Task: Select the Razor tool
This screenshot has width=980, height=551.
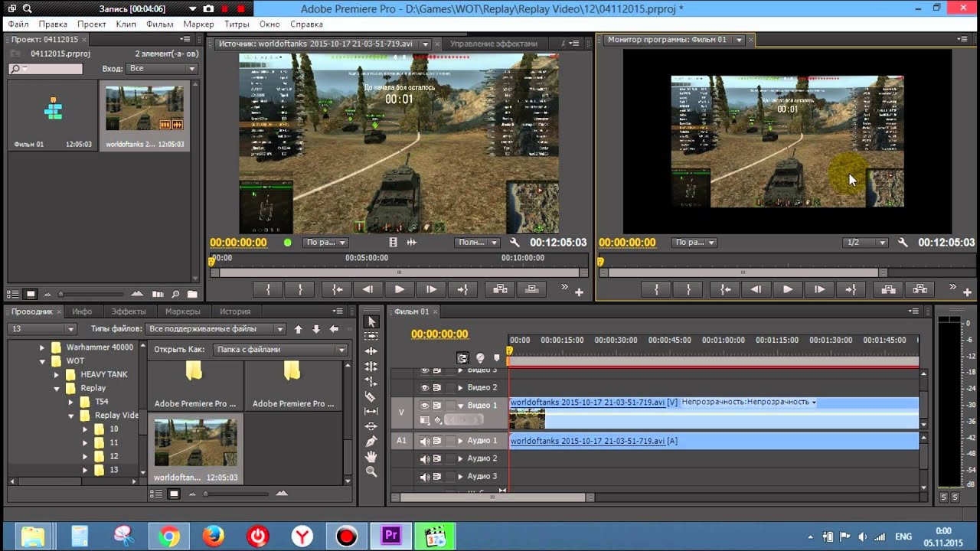Action: (x=371, y=396)
